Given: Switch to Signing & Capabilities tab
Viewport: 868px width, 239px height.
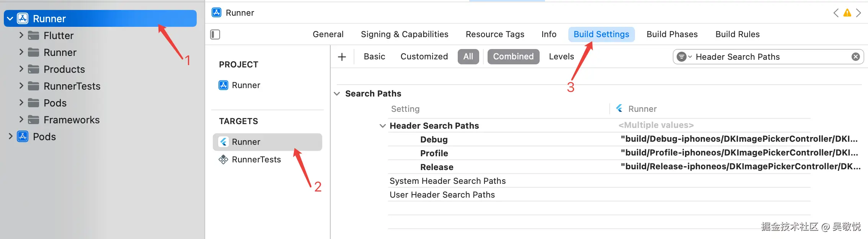Looking at the screenshot, I should point(404,34).
